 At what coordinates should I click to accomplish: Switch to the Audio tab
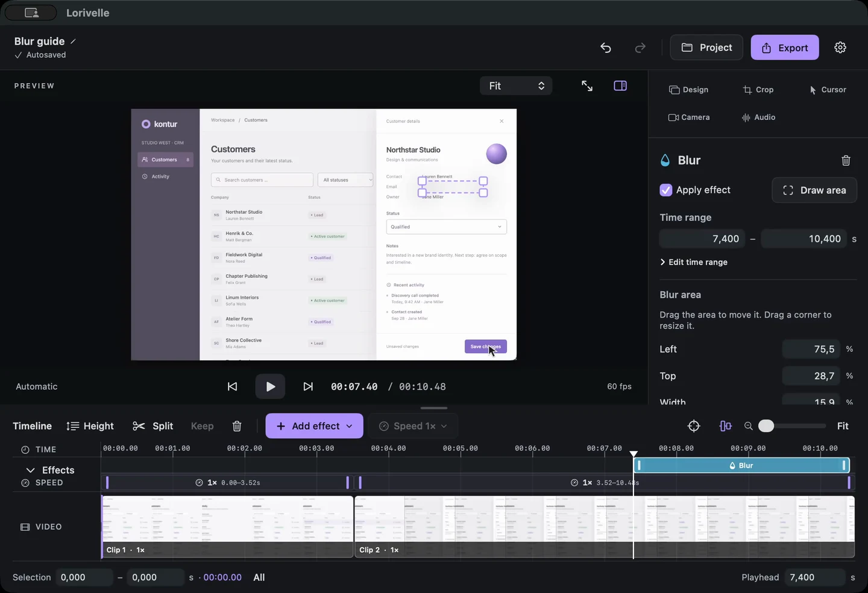(758, 118)
